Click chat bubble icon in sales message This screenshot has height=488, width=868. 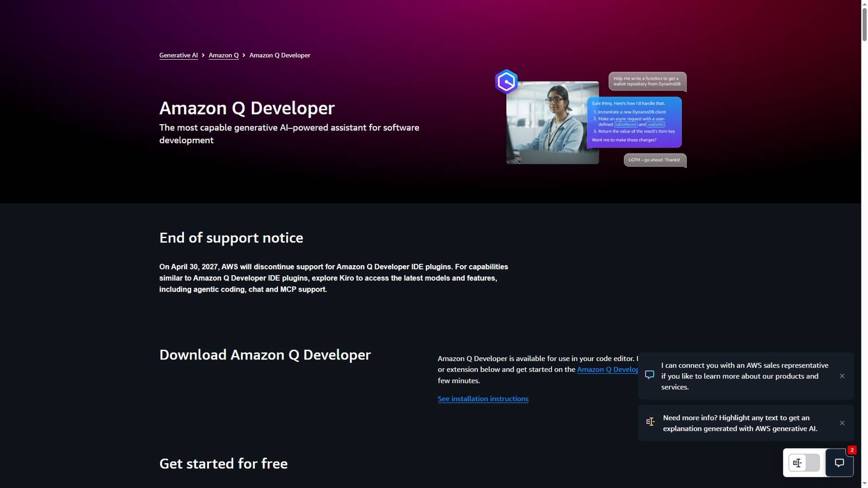pos(649,375)
